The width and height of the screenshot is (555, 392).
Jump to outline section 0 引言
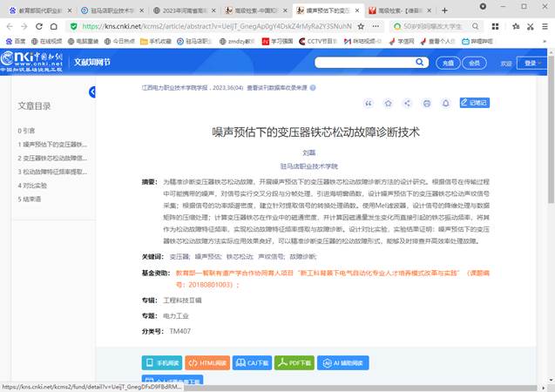(x=26, y=131)
